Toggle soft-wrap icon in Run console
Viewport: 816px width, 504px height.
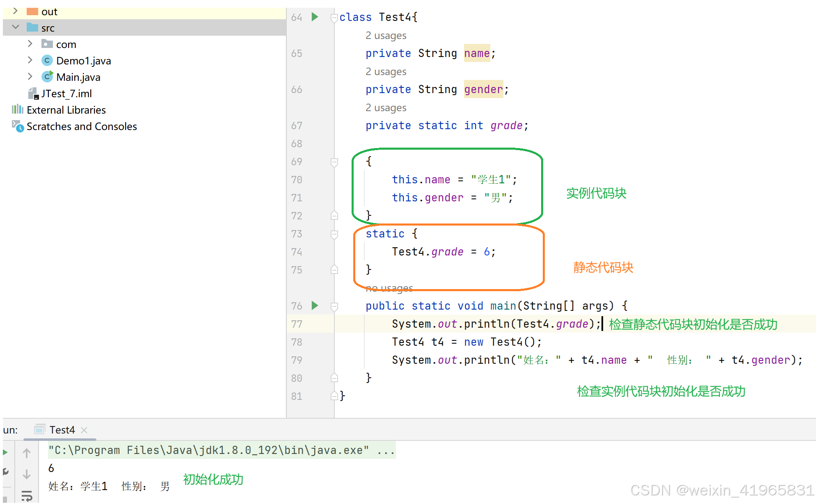[x=27, y=496]
